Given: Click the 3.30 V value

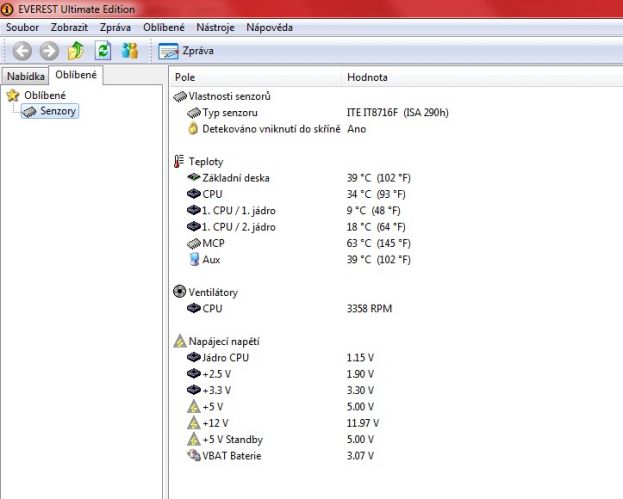Looking at the screenshot, I should point(360,390).
